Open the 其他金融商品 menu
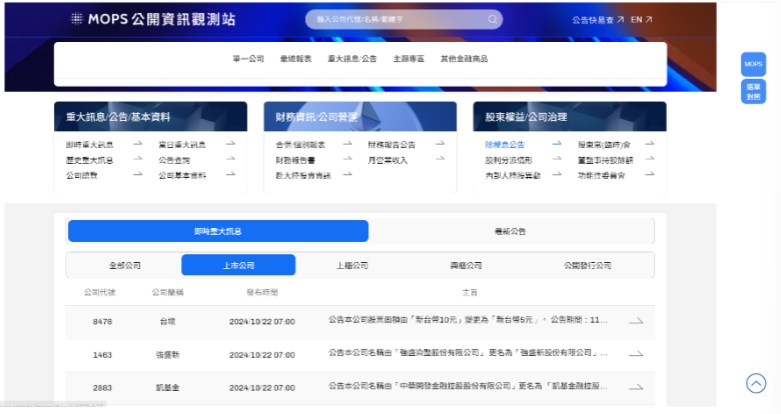Screen dimensions: 781x414 [x=464, y=59]
